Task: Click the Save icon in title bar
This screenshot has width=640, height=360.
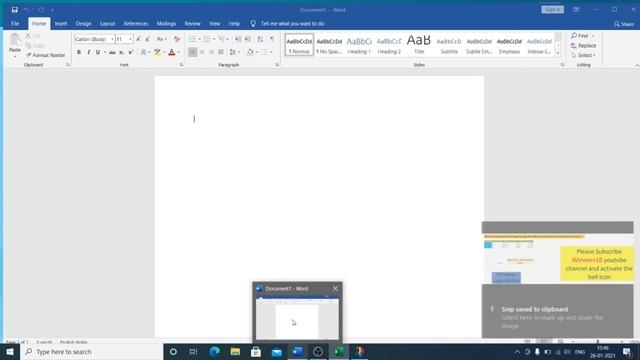Action: click(15, 10)
